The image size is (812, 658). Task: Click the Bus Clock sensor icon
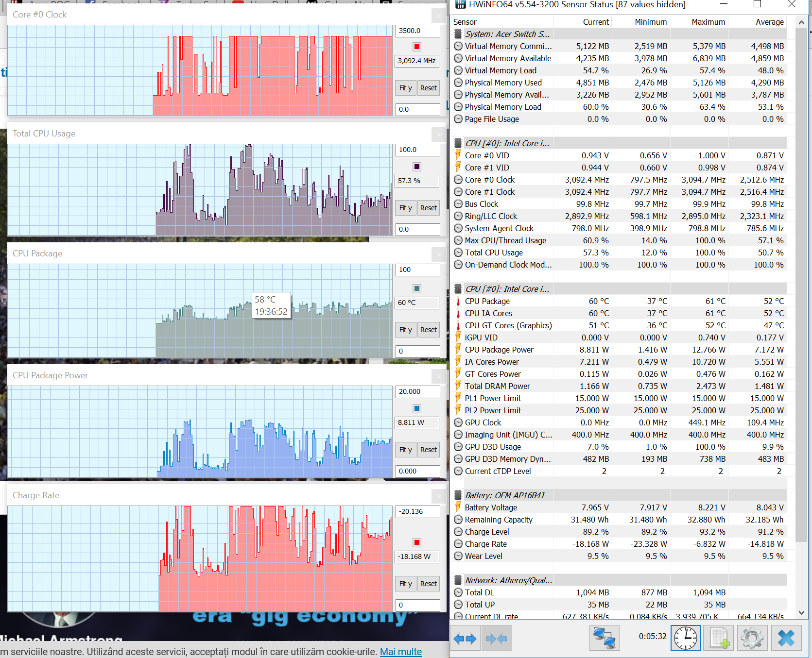[458, 204]
